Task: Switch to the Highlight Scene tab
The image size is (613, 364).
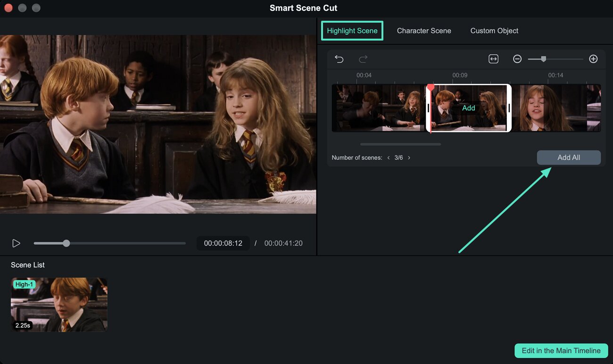Action: [x=352, y=31]
